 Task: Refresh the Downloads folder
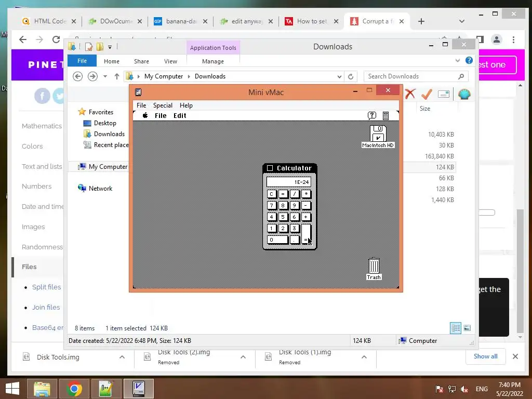(351, 77)
